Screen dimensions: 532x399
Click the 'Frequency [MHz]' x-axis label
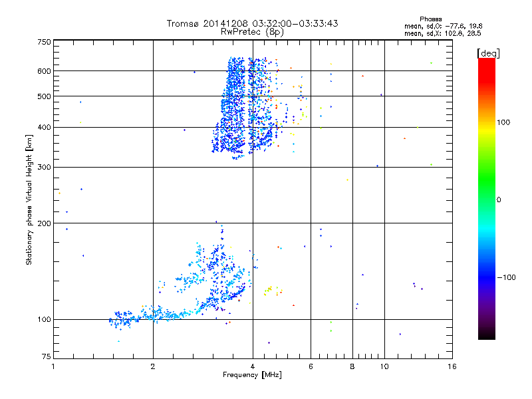[252, 375]
